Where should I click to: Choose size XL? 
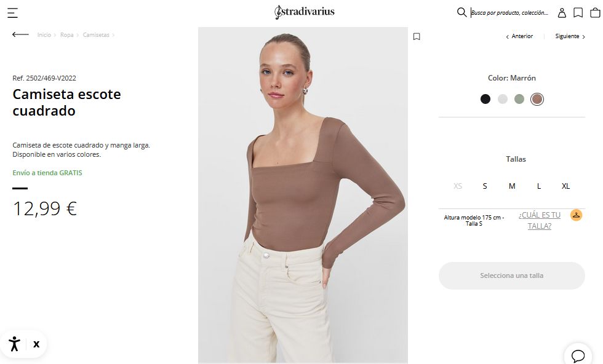point(565,186)
